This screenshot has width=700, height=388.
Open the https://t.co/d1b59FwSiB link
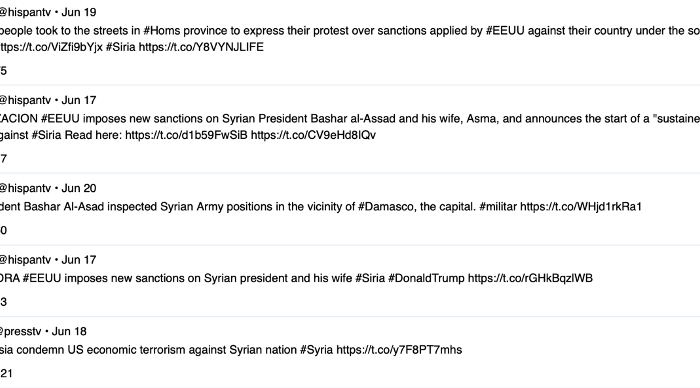coord(186,135)
